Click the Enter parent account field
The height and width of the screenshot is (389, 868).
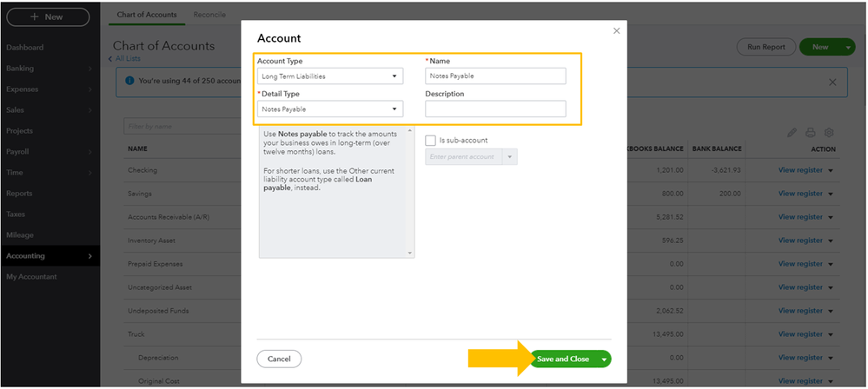tap(464, 157)
